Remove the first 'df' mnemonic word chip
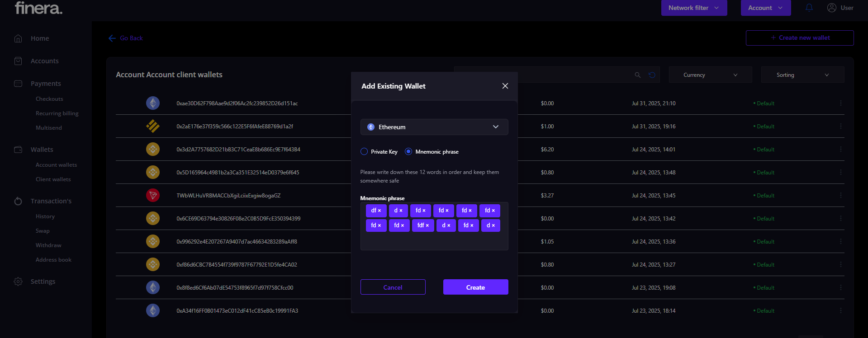The image size is (868, 338). 379,211
